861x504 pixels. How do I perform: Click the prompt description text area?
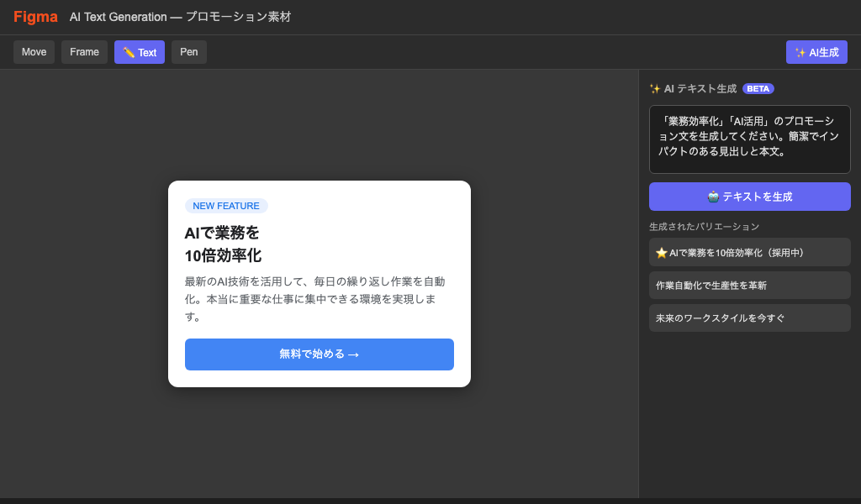point(748,139)
